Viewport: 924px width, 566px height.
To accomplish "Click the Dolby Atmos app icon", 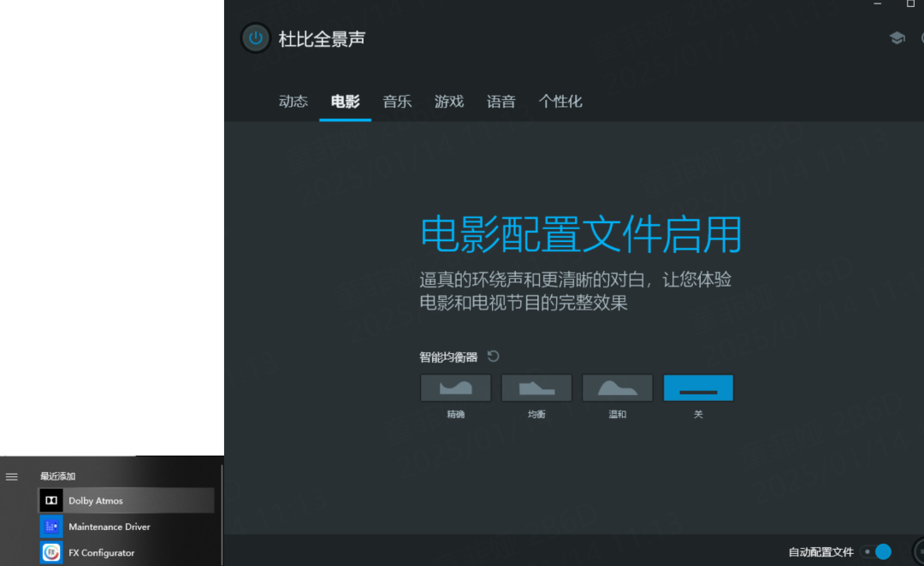I will pos(51,501).
